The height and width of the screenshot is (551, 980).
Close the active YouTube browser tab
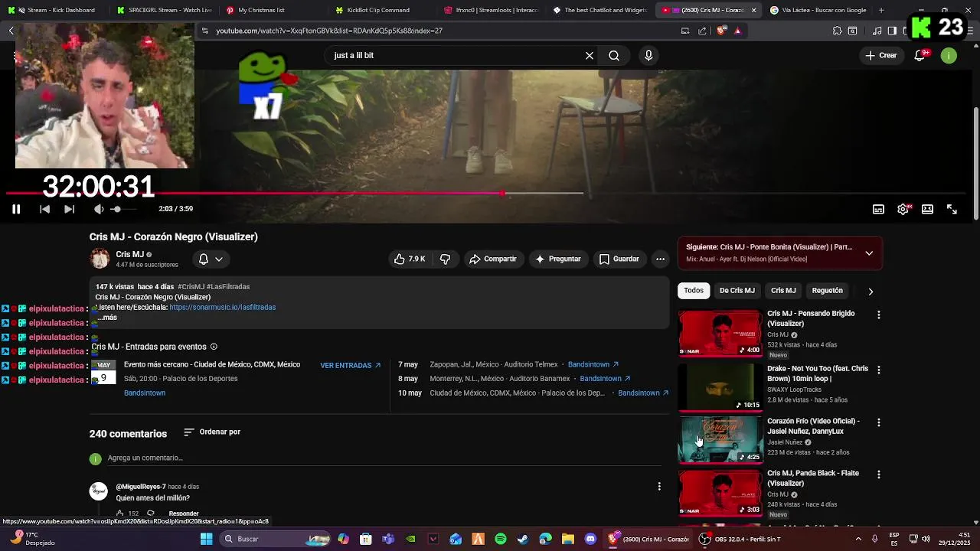[x=753, y=10]
